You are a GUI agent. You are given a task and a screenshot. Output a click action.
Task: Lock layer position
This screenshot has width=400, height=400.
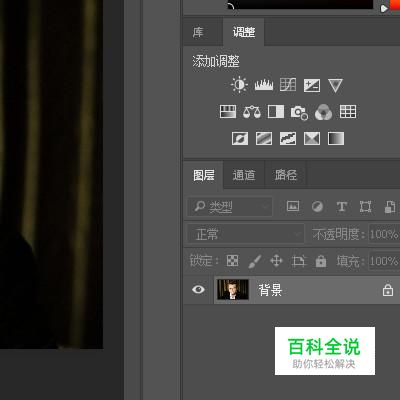coord(276,261)
